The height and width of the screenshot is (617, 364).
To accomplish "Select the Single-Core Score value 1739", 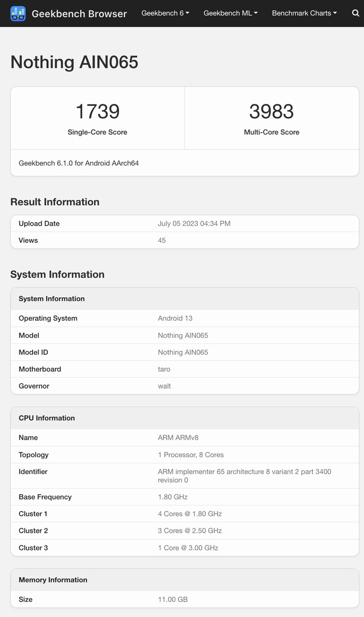I will (98, 112).
